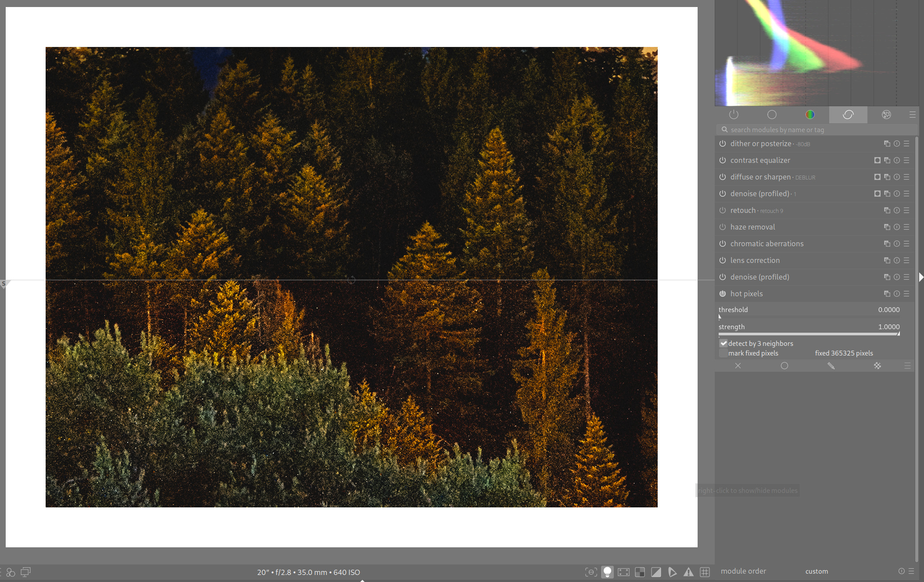Toggle the guides grid overlay icon
The width and height of the screenshot is (924, 582).
tap(705, 572)
